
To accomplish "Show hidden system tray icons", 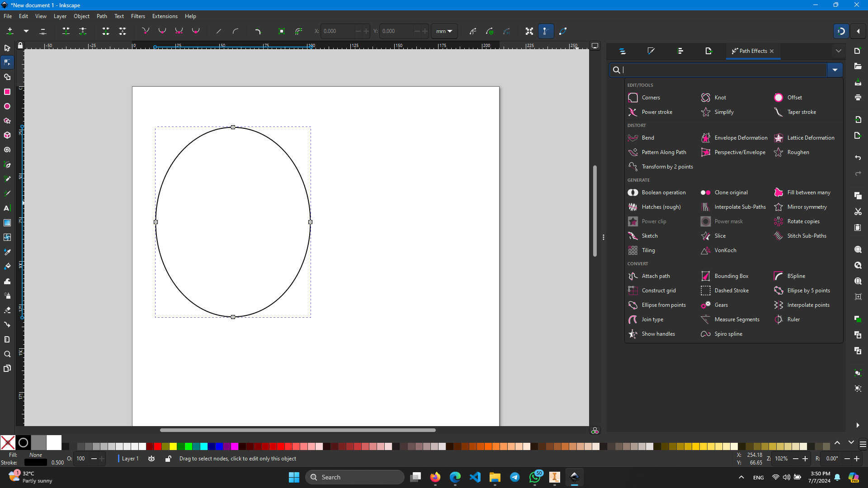I will click(x=741, y=477).
